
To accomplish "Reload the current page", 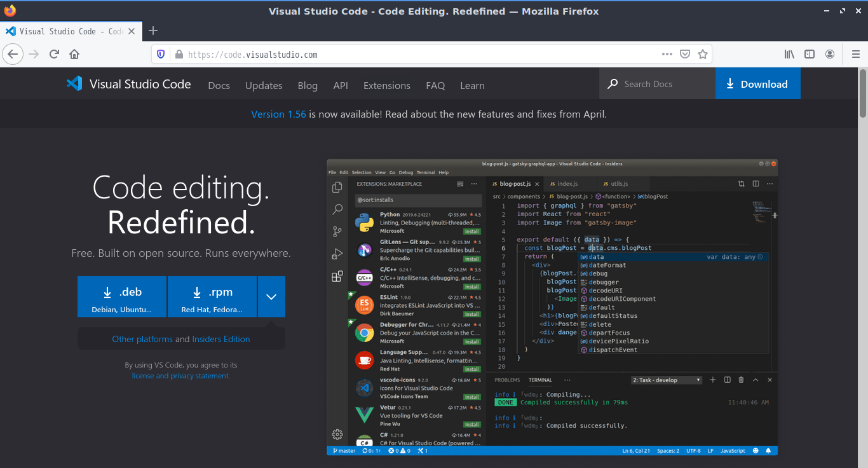I will (x=54, y=54).
